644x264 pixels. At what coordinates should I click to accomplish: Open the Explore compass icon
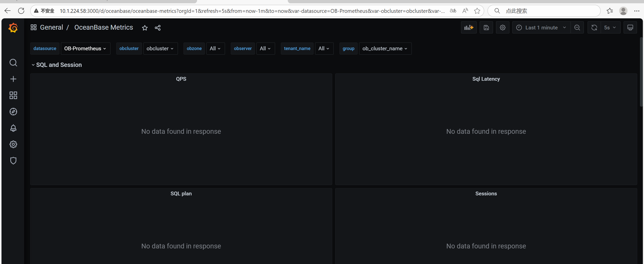[13, 112]
